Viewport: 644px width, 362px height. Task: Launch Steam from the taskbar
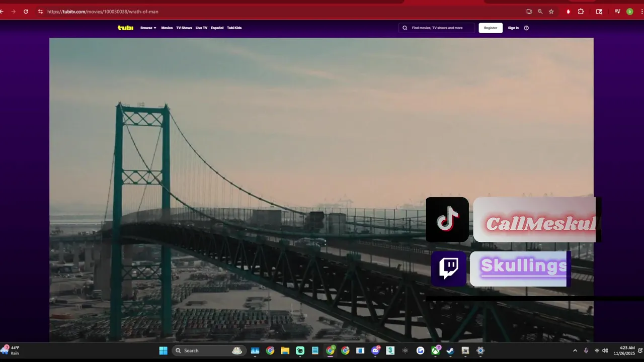click(x=450, y=350)
